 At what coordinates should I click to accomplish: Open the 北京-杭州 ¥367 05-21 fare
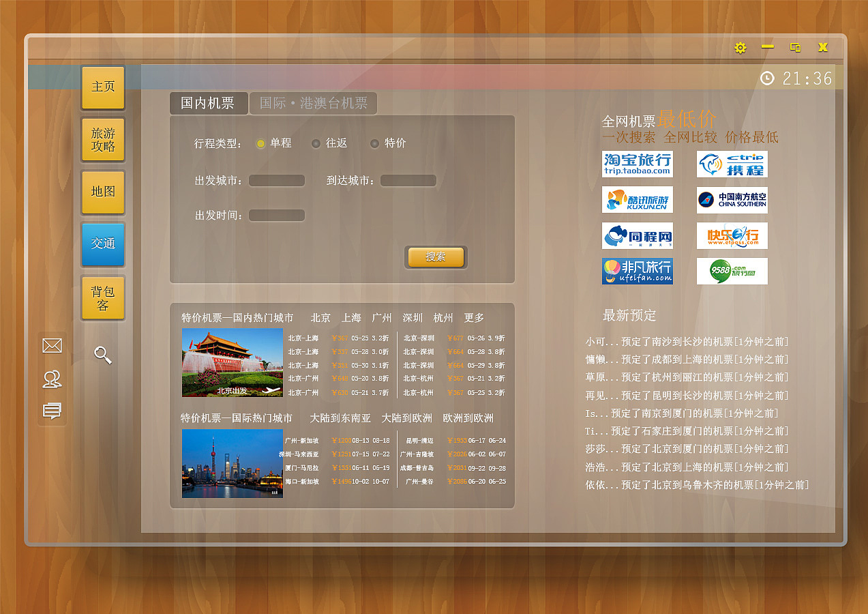(454, 379)
